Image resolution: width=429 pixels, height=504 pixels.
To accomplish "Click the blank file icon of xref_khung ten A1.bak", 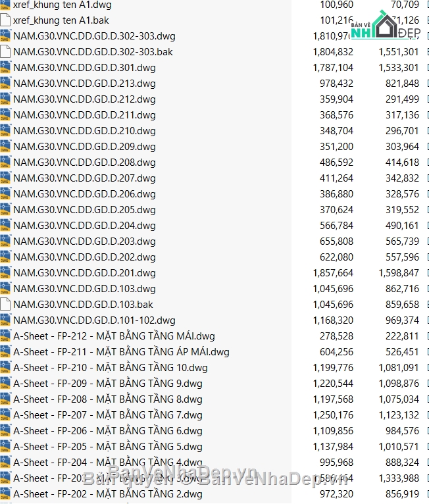I will pos(5,20).
